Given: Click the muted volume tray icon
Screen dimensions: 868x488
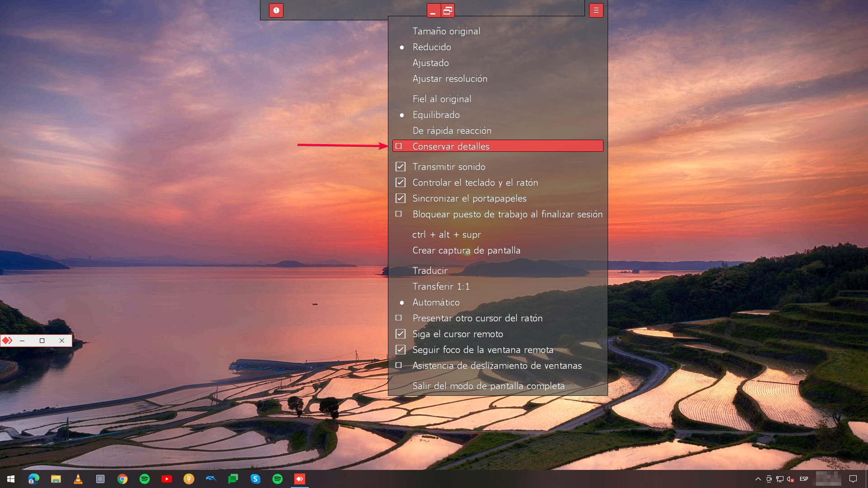Looking at the screenshot, I should (x=791, y=479).
